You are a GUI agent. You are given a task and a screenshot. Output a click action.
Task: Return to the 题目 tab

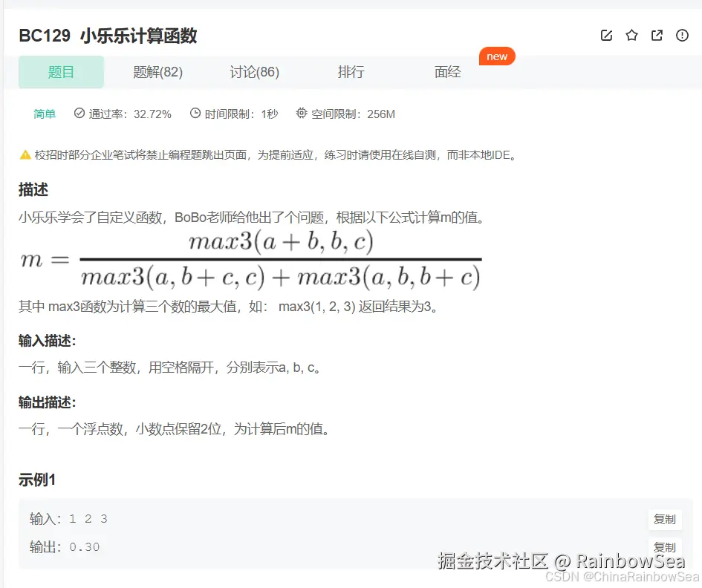coord(61,72)
